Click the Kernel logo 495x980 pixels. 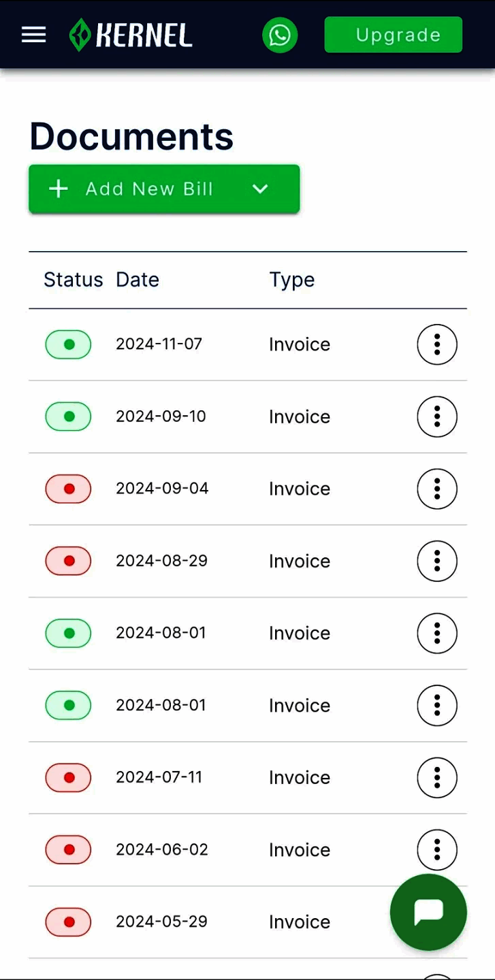pos(131,35)
